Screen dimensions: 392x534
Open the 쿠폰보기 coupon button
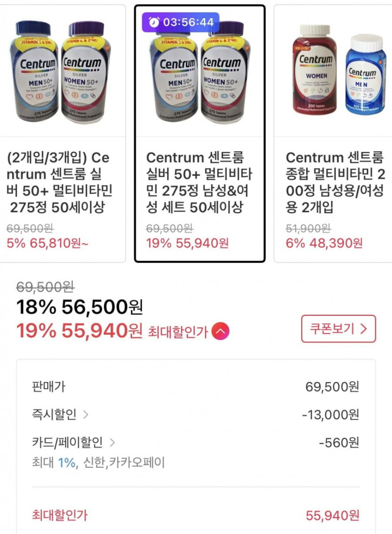(338, 329)
